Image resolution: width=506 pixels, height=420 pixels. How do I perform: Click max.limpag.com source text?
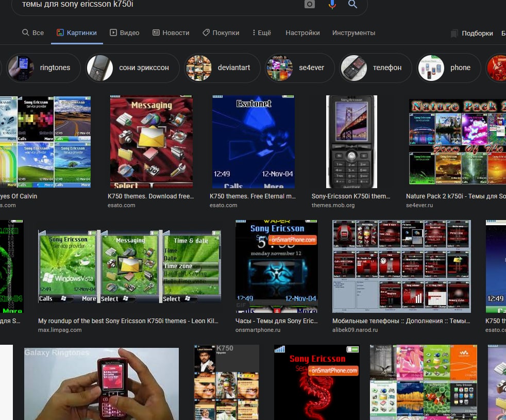[x=60, y=330]
